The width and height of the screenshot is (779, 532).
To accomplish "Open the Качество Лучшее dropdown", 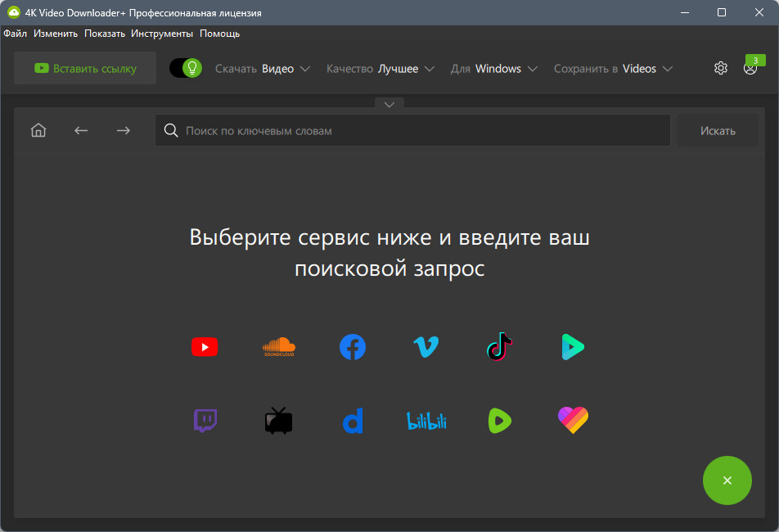I will point(380,69).
